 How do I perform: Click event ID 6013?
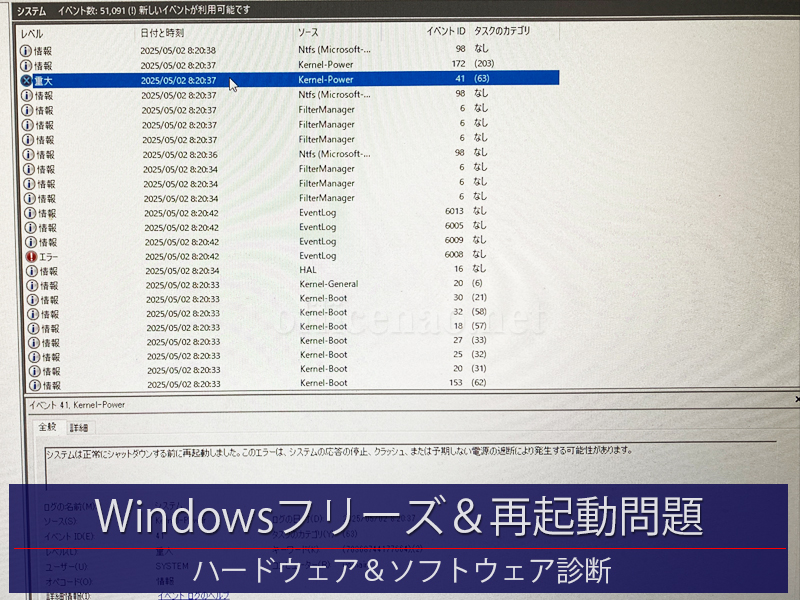click(454, 211)
